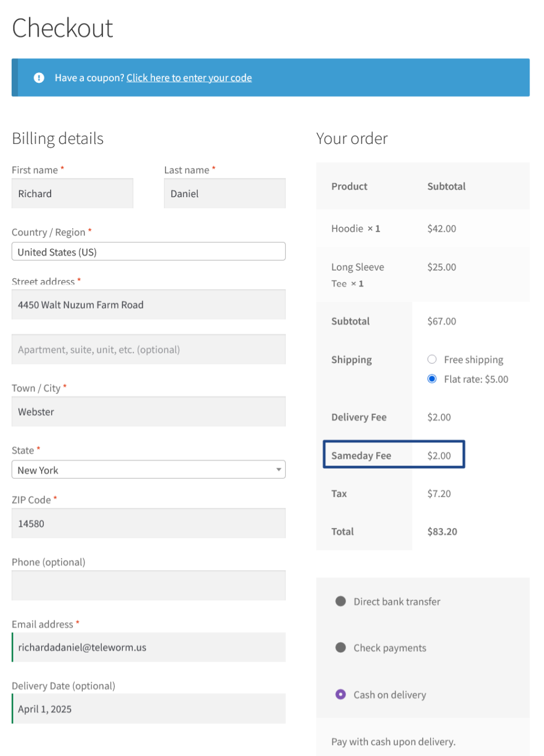Select Cash on delivery payment
Viewport: 544px width, 756px height.
click(x=341, y=694)
